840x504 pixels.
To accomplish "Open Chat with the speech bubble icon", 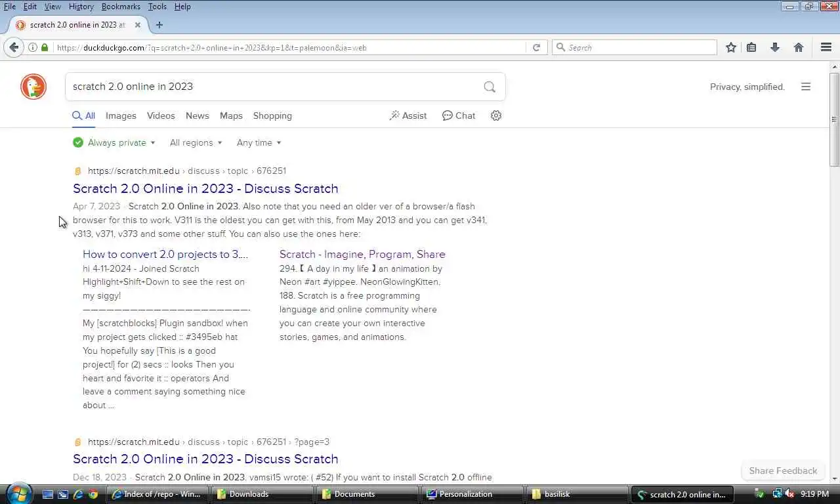I will pos(459,115).
